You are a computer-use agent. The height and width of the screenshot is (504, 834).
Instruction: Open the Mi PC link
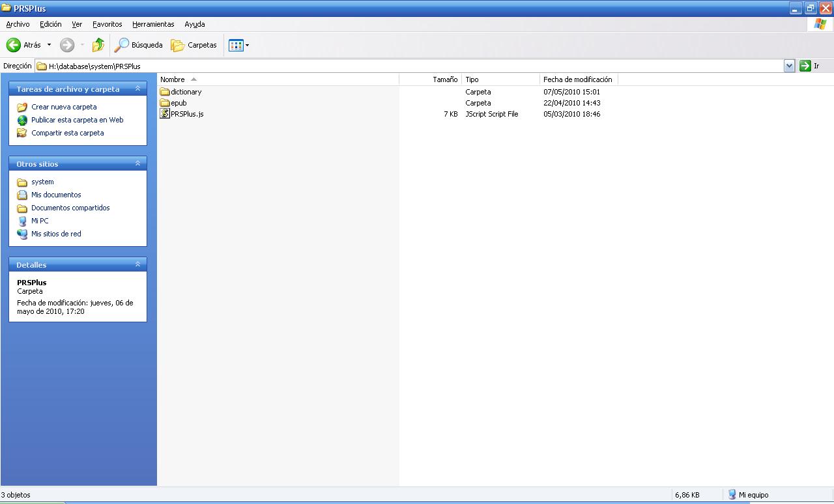[40, 221]
